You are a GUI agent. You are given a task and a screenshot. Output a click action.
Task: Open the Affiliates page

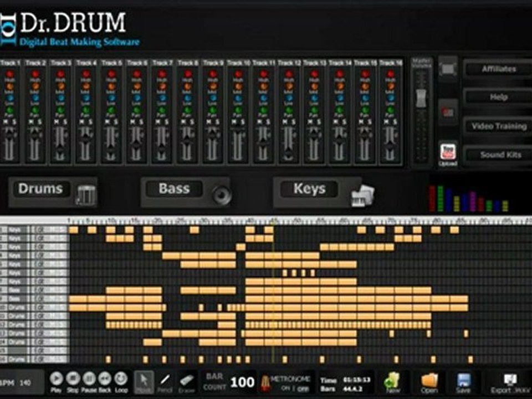tap(499, 69)
